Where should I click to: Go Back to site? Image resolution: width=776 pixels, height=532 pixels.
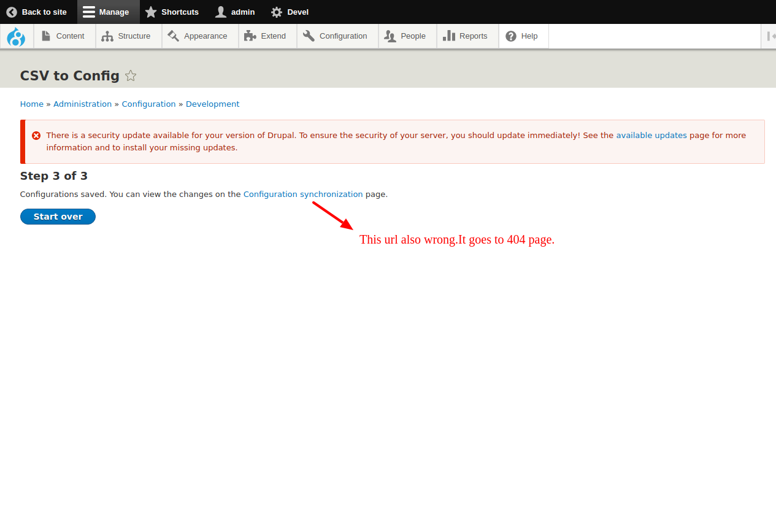[x=39, y=12]
